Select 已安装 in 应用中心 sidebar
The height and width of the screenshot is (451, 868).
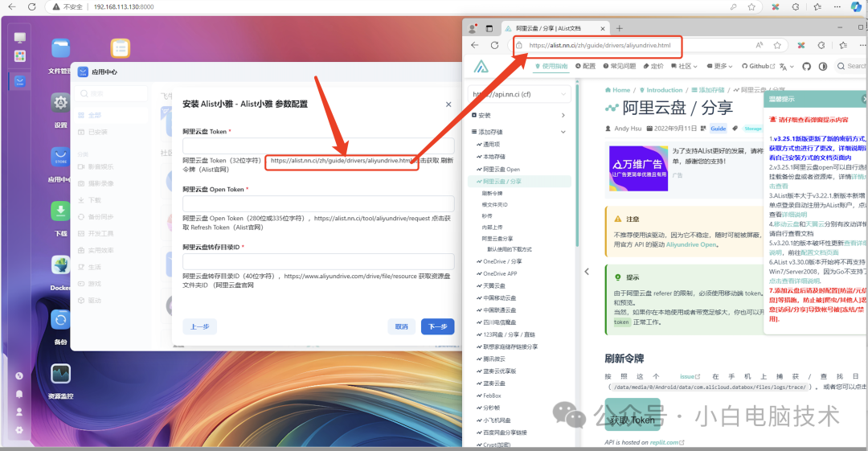point(97,132)
